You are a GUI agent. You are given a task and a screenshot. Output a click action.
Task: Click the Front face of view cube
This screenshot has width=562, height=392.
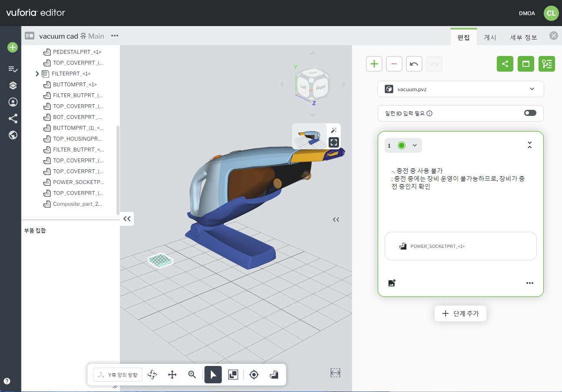pyautogui.click(x=320, y=87)
